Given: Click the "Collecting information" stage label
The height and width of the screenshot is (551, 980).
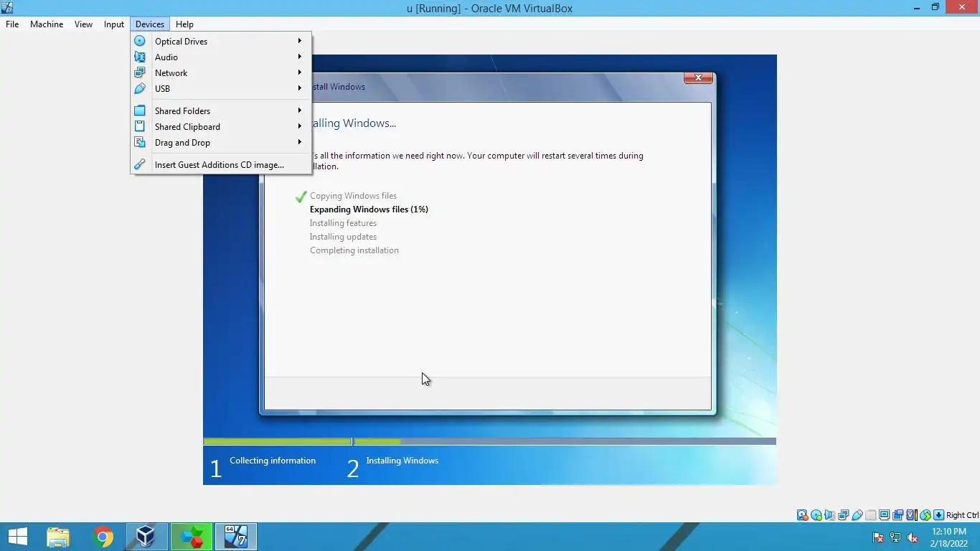Looking at the screenshot, I should click(273, 461).
